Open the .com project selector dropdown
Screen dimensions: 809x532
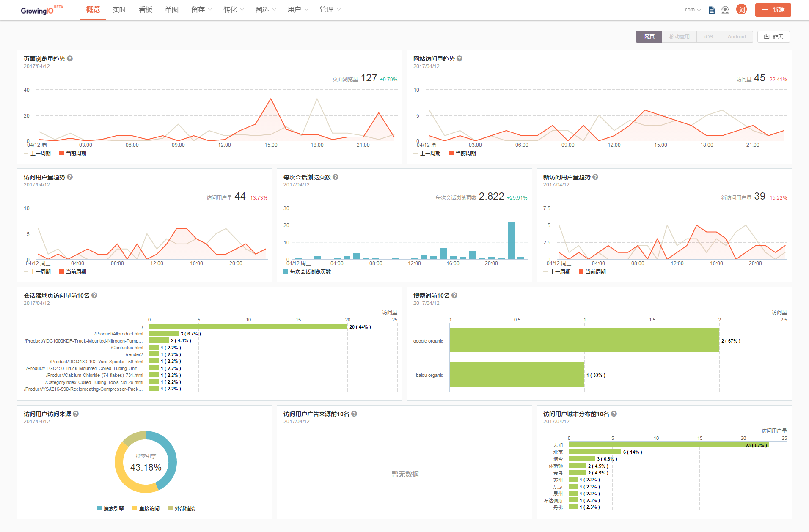coord(692,10)
